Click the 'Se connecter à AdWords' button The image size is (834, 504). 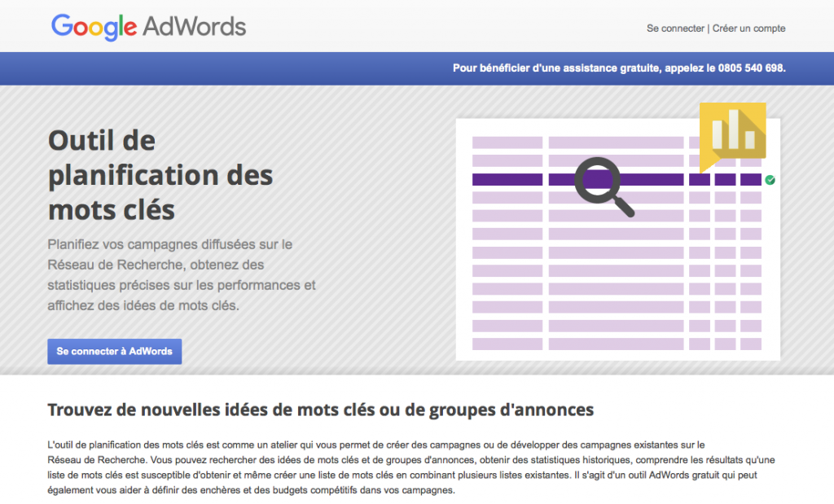pyautogui.click(x=114, y=351)
